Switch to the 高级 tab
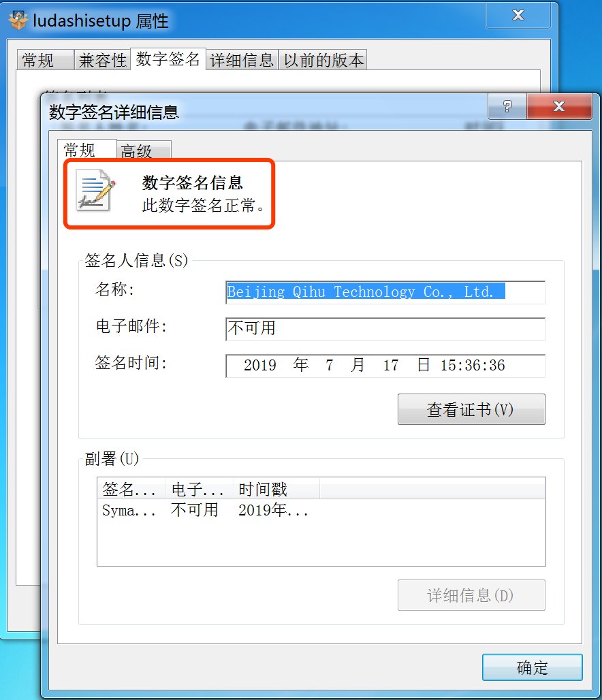 click(144, 150)
